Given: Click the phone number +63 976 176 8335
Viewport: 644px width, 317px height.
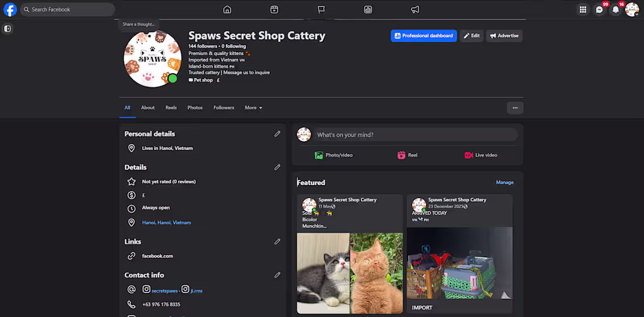Looking at the screenshot, I should coord(161,304).
